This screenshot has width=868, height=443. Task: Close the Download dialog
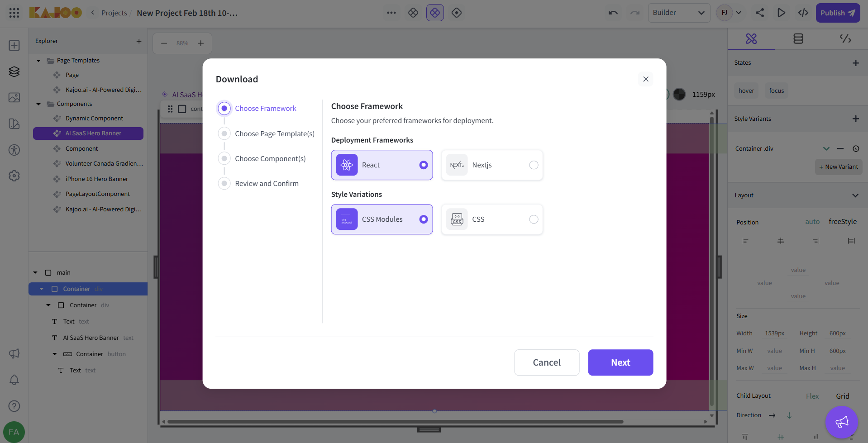(646, 79)
